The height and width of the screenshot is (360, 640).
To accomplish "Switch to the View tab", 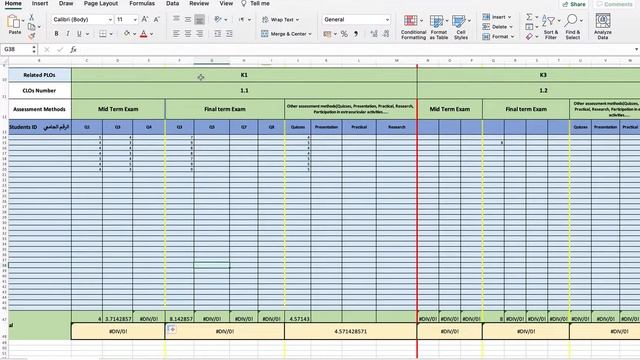I will (x=226, y=3).
